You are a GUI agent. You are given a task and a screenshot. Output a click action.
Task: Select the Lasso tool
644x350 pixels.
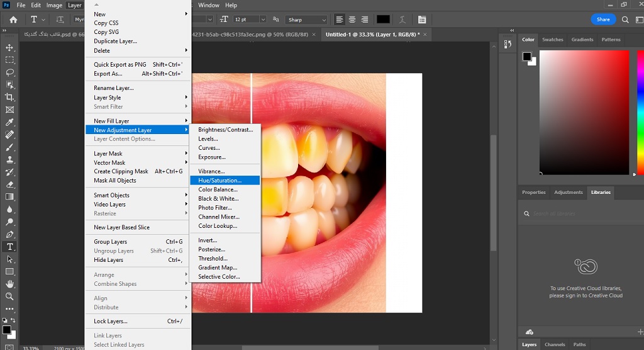point(10,72)
